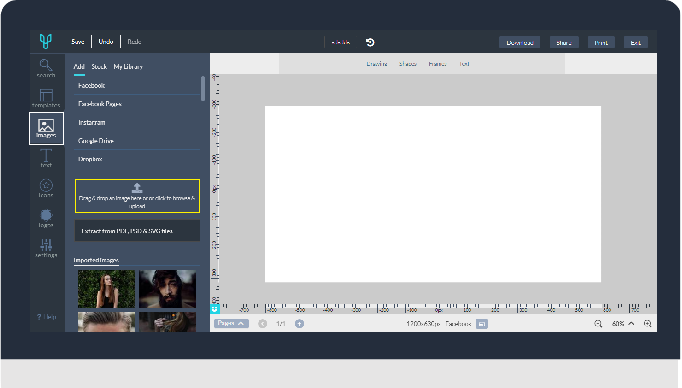Viewport: 682px width, 388px height.
Task: Switch to the My Library tab
Action: pos(128,67)
